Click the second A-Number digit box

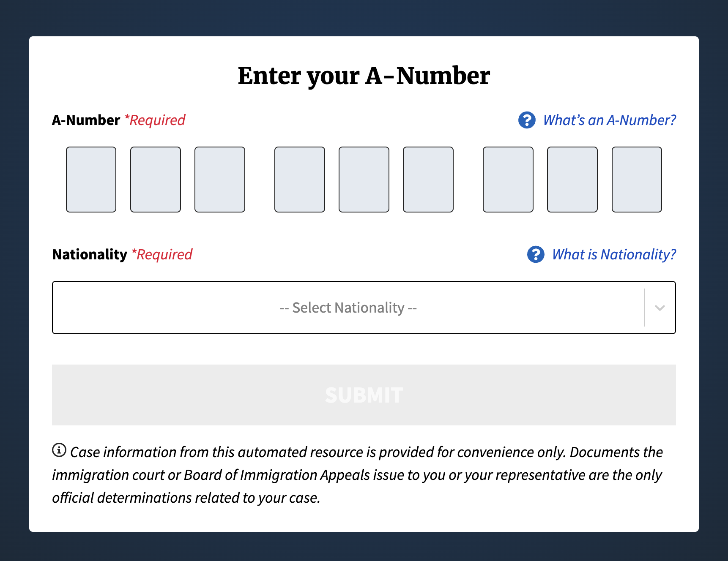(155, 179)
